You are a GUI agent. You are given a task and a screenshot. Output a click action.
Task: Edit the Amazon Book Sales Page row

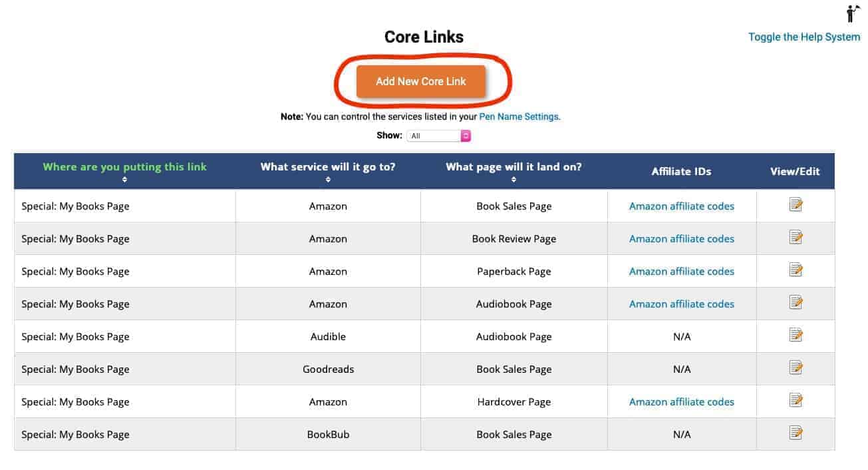[796, 205]
